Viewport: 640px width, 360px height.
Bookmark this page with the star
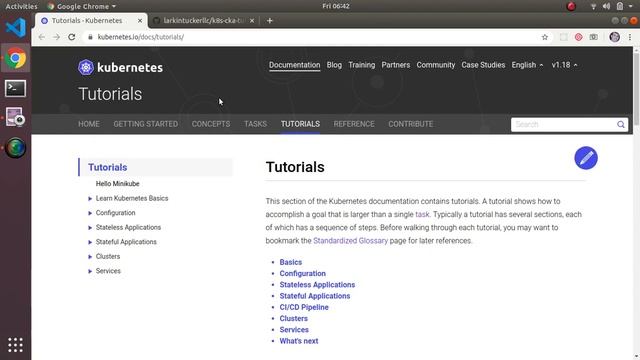pos(544,37)
